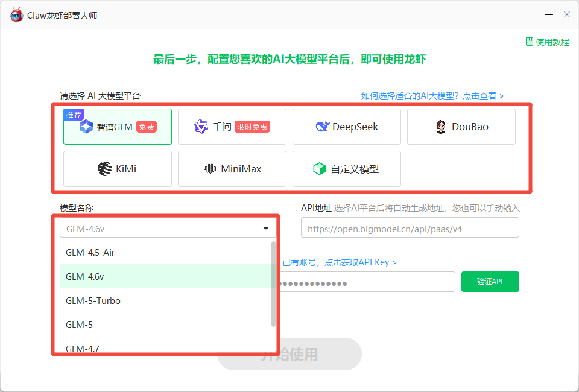
Task: Pick GLM-5-Turbo from the dropdown list
Action: 166,301
